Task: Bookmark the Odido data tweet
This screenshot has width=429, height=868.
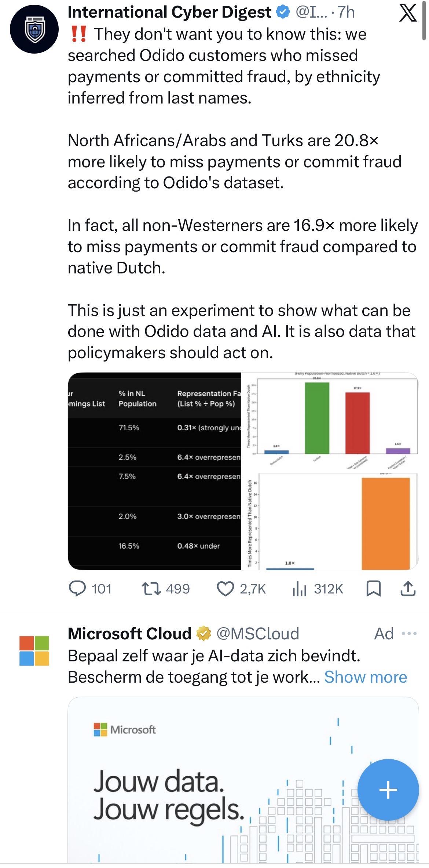Action: click(x=374, y=589)
